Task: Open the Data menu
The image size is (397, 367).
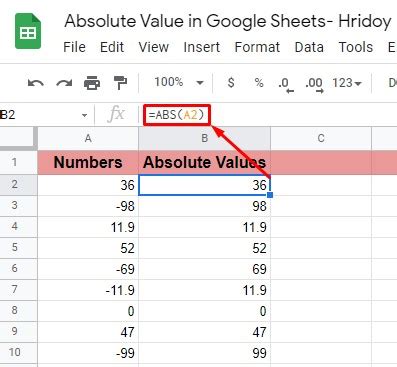Action: tap(309, 47)
